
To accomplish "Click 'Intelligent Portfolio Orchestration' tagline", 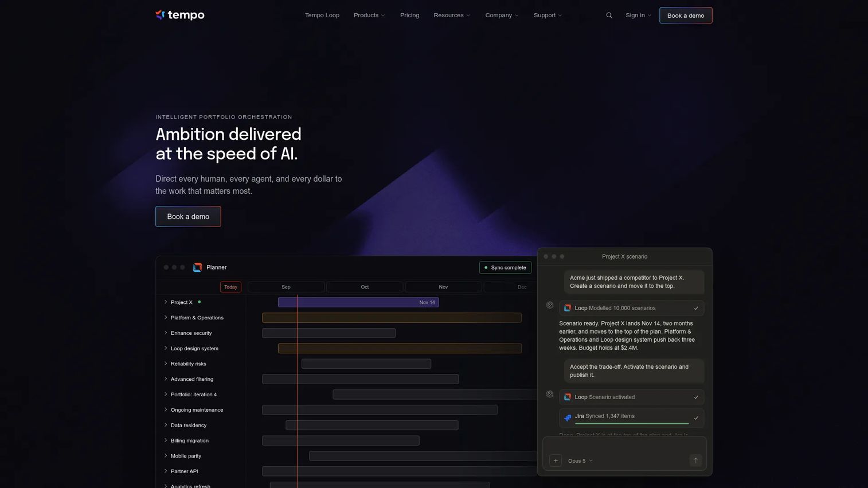I will point(224,117).
